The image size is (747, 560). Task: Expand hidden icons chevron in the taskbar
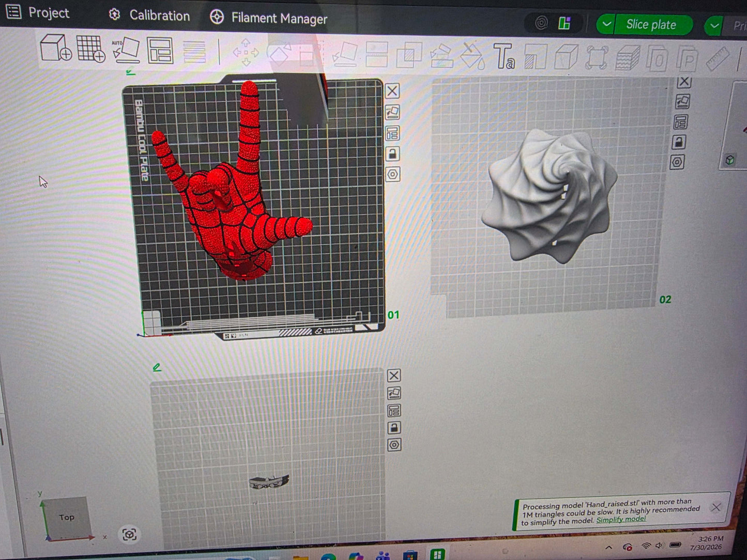click(608, 547)
